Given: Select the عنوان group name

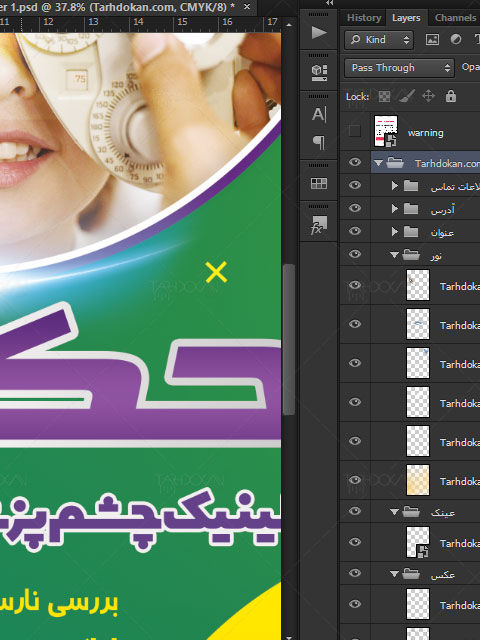Looking at the screenshot, I should pos(442,233).
